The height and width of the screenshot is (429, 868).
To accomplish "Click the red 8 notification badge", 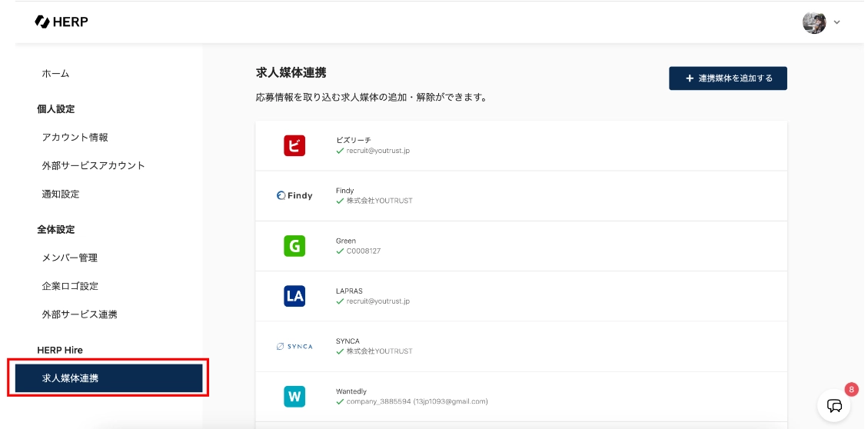I will point(852,388).
